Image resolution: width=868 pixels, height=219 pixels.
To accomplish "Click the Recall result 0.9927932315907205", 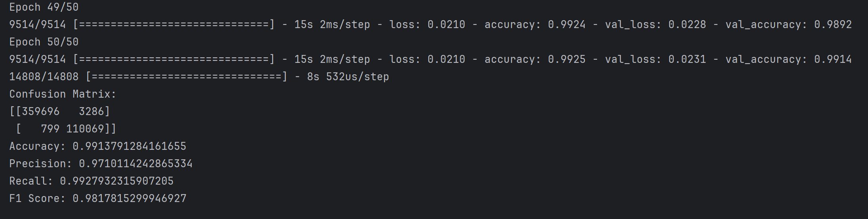I will tap(116, 181).
